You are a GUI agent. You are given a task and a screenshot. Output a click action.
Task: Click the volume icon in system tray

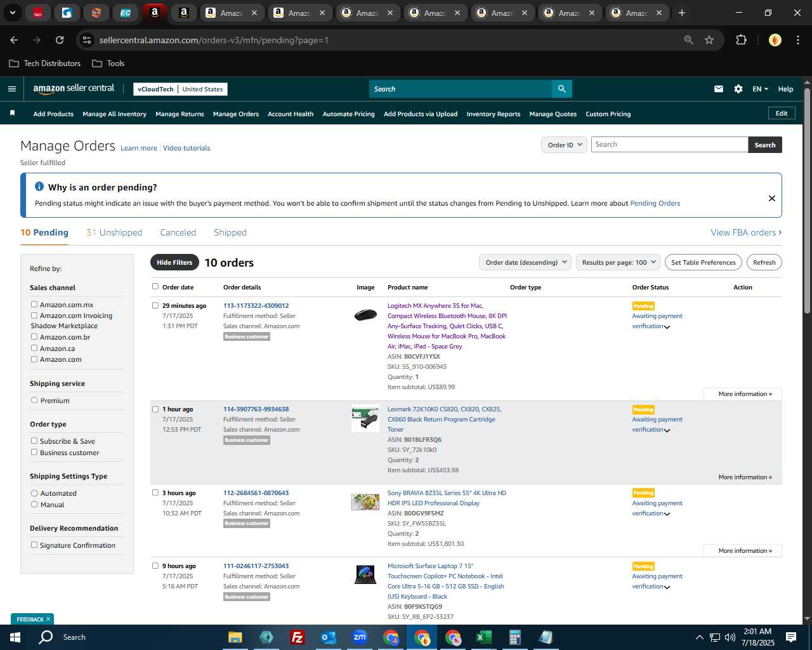point(730,637)
